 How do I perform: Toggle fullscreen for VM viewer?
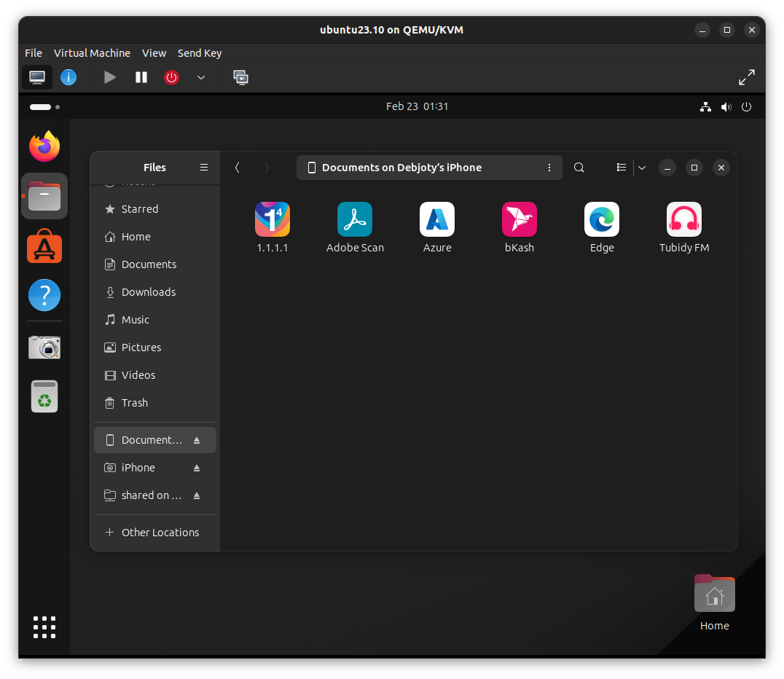point(747,77)
